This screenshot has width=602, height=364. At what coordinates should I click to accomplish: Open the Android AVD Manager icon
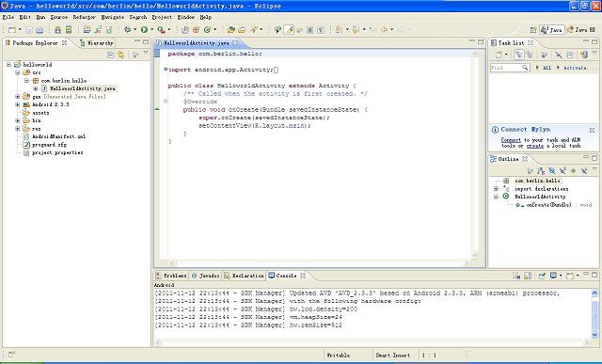69,29
